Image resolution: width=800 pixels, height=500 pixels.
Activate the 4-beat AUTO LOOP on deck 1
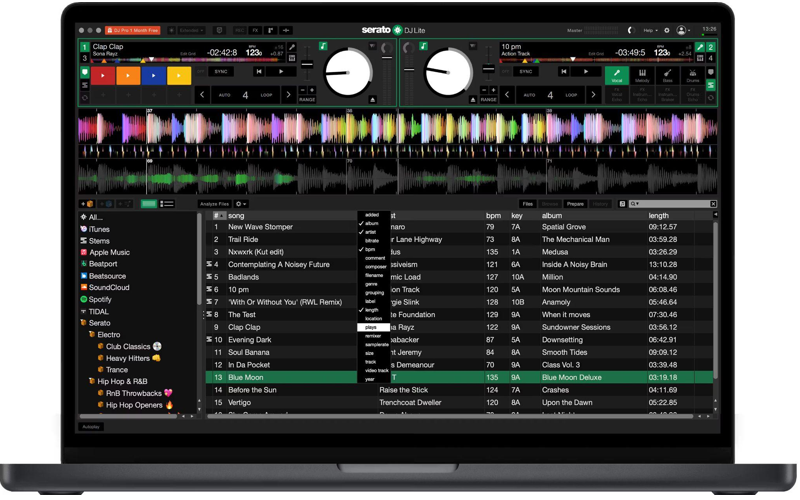(245, 95)
